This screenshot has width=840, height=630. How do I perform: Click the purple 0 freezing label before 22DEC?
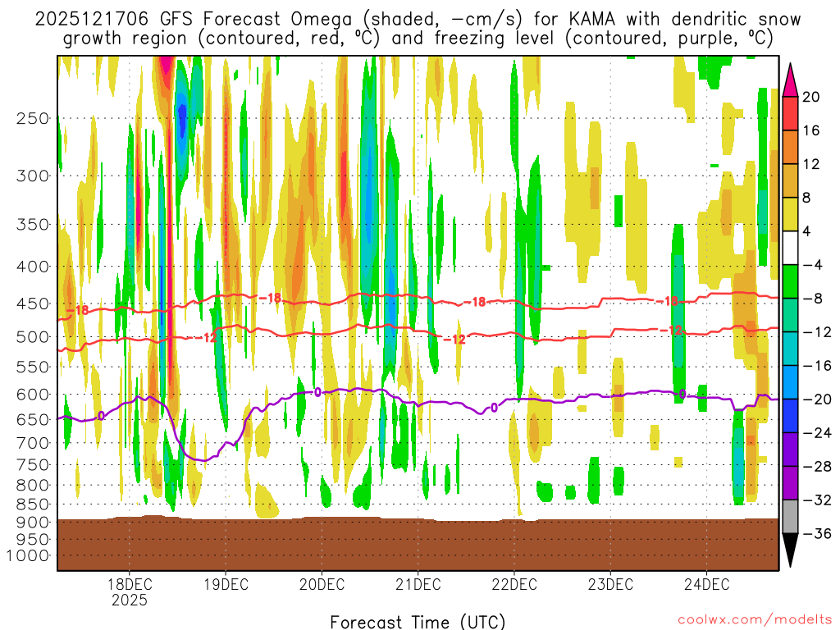point(494,409)
